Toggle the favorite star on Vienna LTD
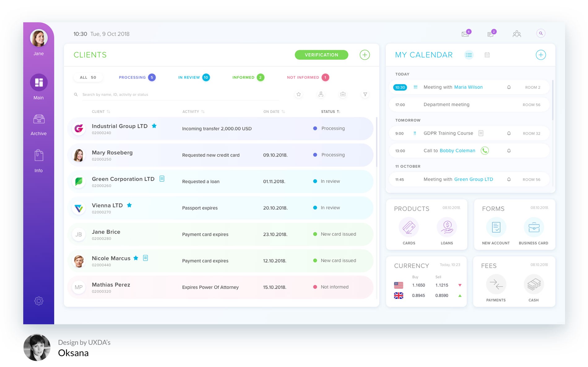 [x=130, y=205]
